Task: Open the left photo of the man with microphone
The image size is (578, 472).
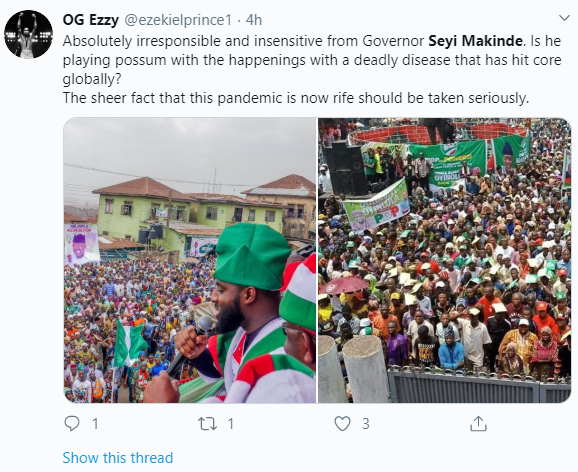Action: pos(190,260)
